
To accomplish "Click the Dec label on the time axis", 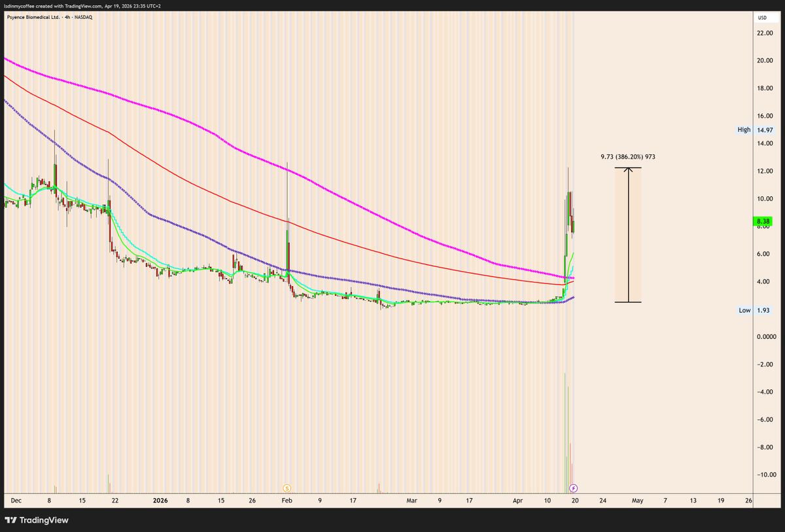I will click(16, 501).
